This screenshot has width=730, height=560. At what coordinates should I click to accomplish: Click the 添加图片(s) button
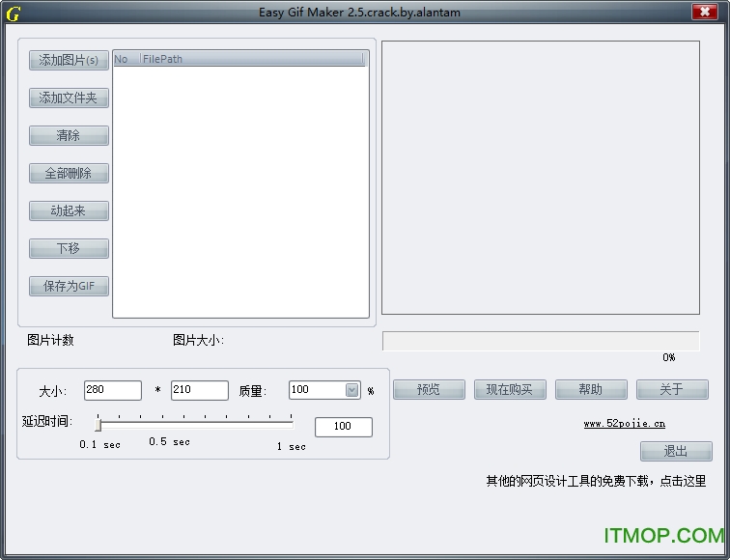(69, 61)
